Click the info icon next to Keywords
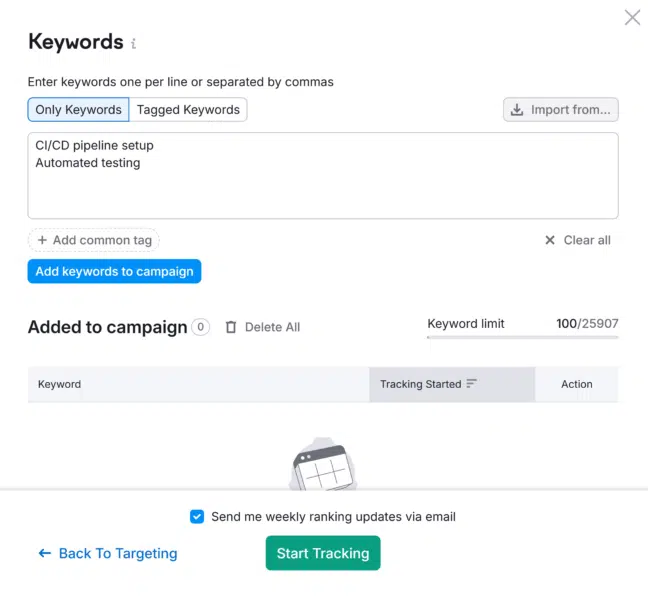This screenshot has height=600, width=648. tap(133, 43)
